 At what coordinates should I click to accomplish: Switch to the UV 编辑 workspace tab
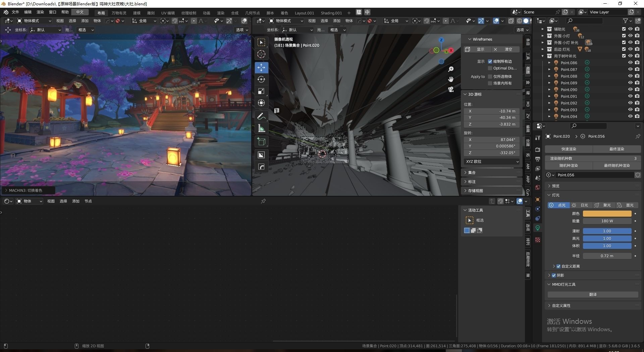pos(168,13)
